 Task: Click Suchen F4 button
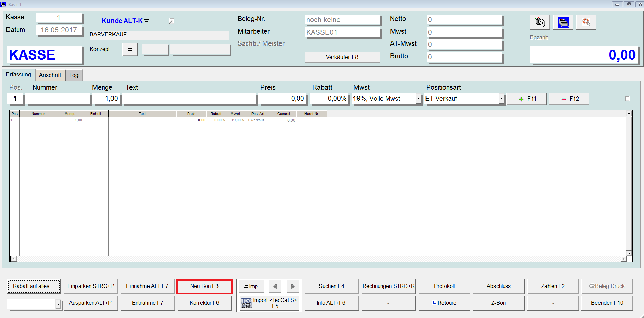331,286
